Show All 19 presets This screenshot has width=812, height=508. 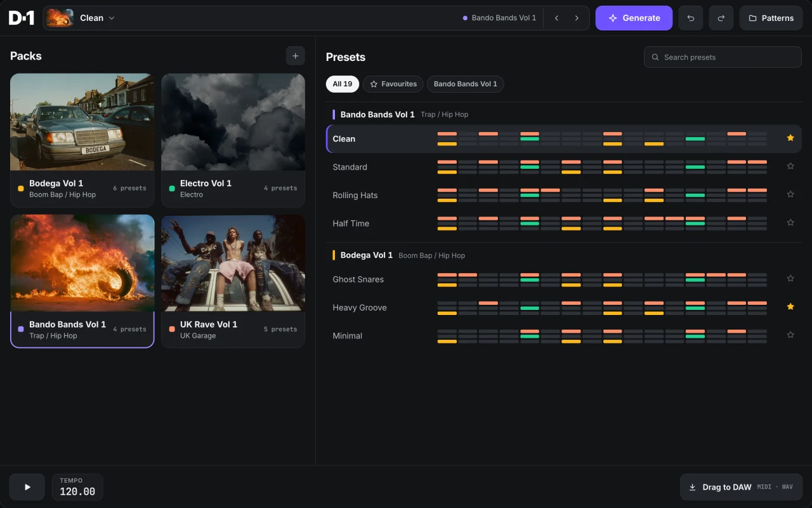pos(343,84)
